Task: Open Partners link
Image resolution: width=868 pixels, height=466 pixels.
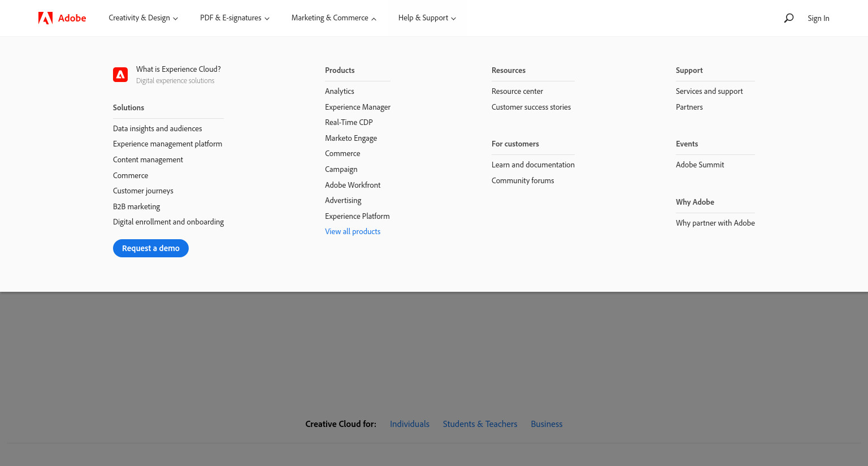Action: 689,107
